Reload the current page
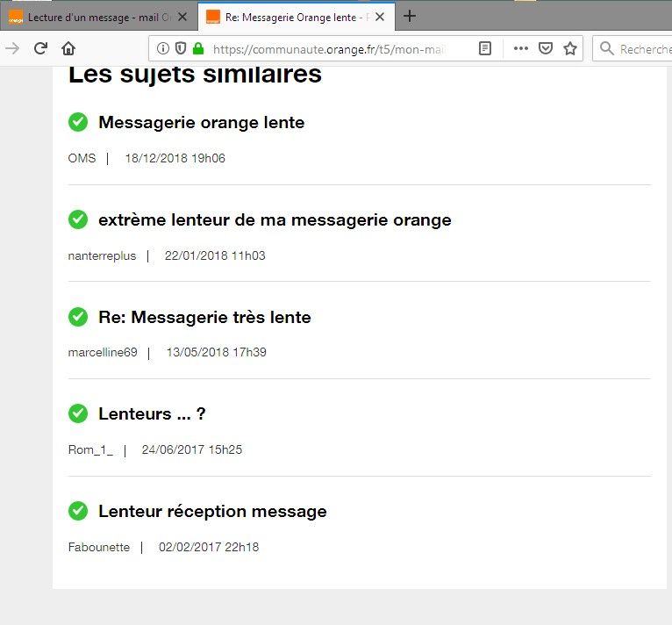 point(40,48)
